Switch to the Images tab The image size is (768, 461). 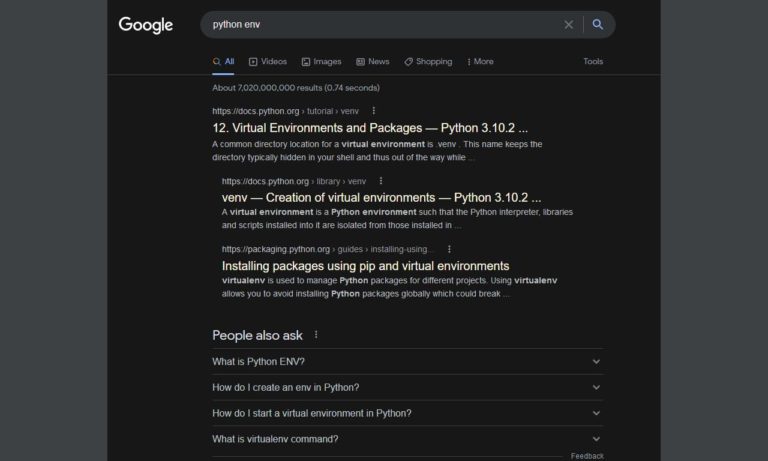321,62
